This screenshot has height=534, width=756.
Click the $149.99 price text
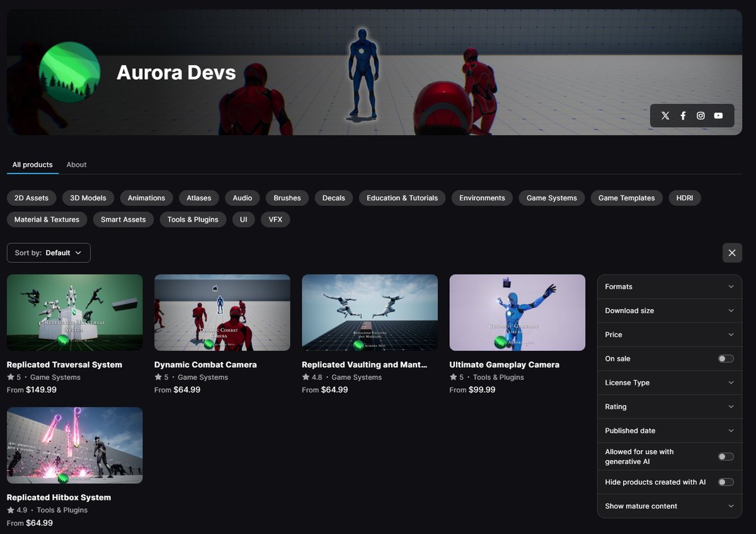coord(41,390)
